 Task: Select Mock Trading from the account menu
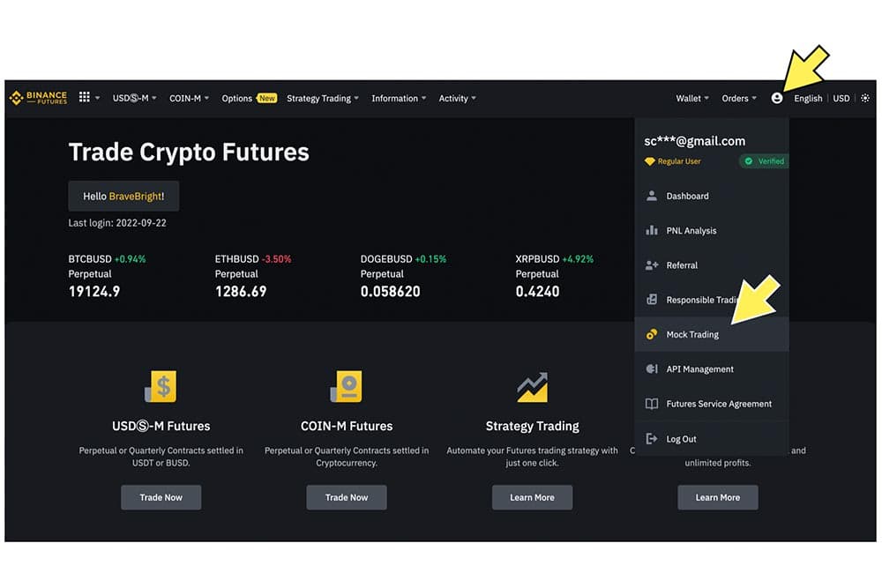(x=712, y=334)
